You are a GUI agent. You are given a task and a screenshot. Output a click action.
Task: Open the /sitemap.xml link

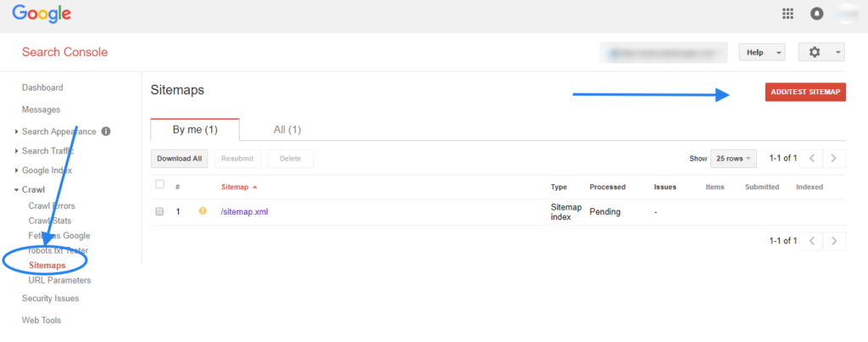click(x=244, y=212)
